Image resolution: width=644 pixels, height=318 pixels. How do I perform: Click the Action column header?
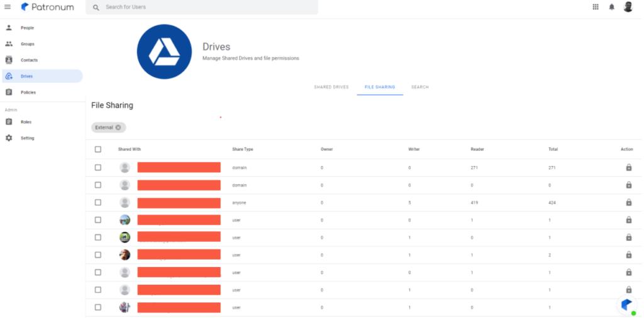[627, 150]
